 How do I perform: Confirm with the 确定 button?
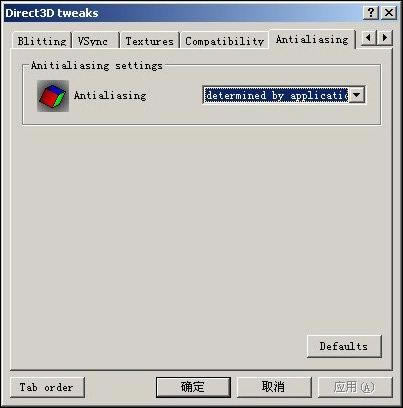(193, 387)
